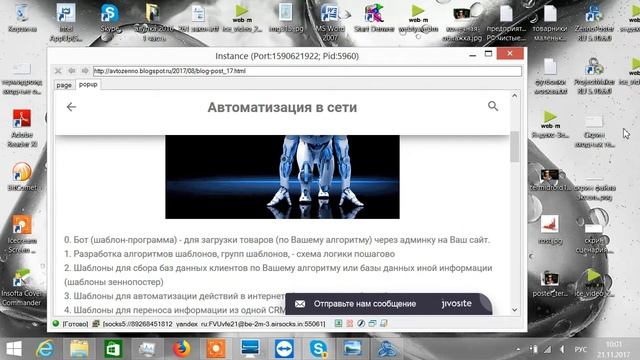Click the taskbar clock
This screenshot has width=640, height=360.
point(614,349)
